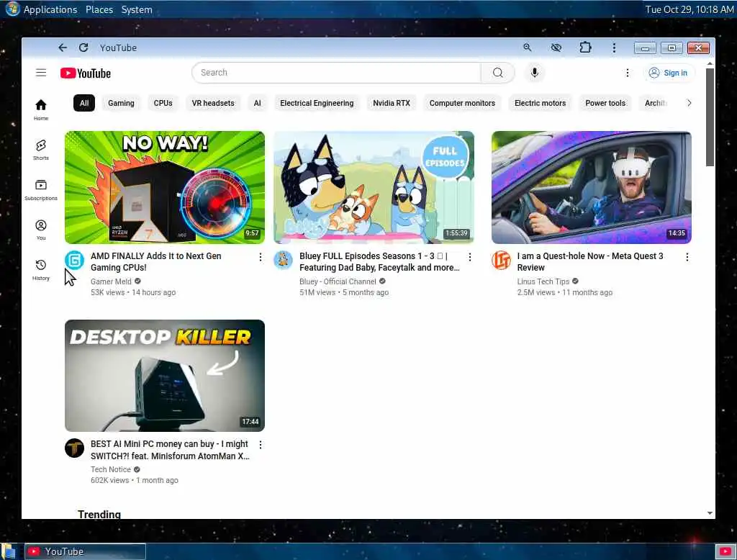Select the VR headsets filter chip

pyautogui.click(x=213, y=103)
